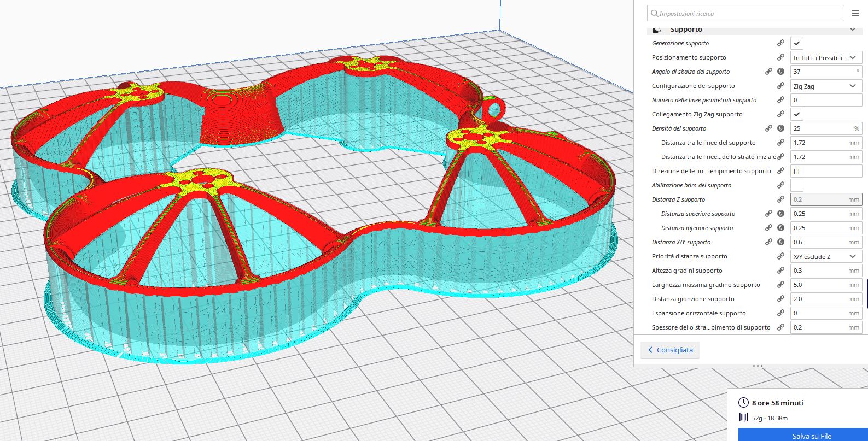Edit Direzione linee riempimento supporto field
This screenshot has height=441, width=868.
tap(826, 171)
